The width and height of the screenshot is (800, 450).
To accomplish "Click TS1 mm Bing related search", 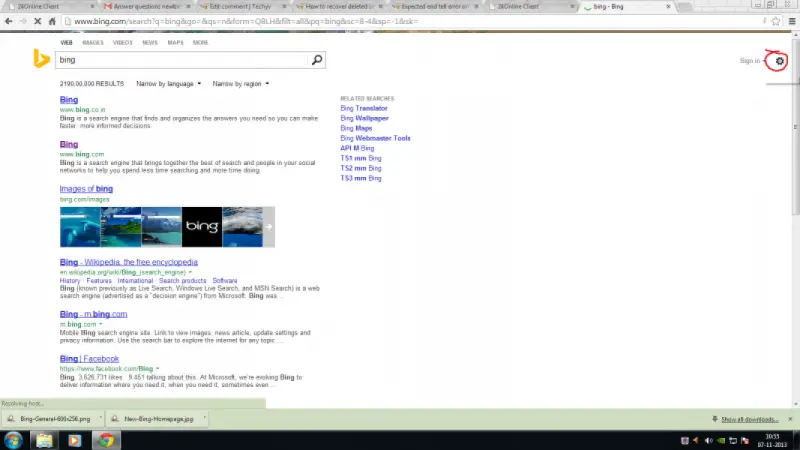I will tap(361, 158).
